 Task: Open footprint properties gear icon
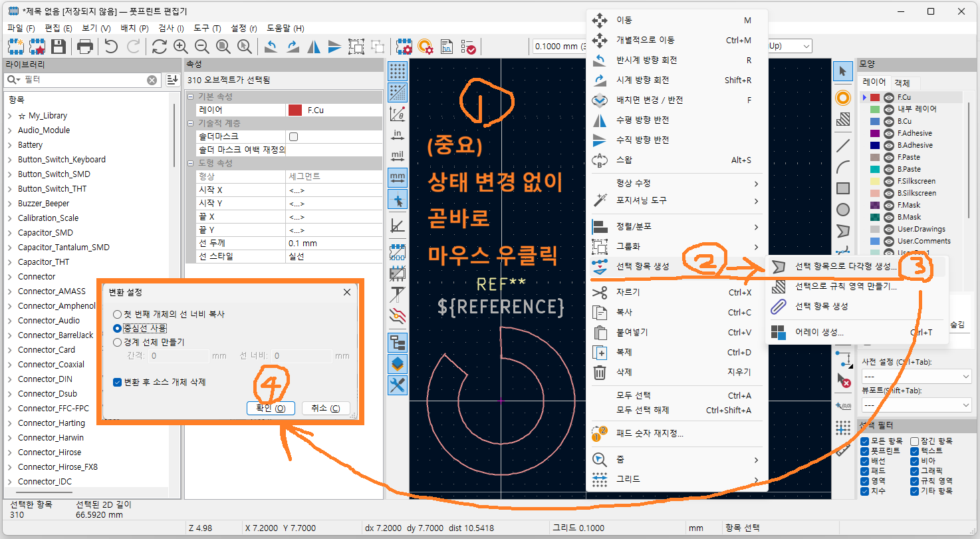coord(404,47)
